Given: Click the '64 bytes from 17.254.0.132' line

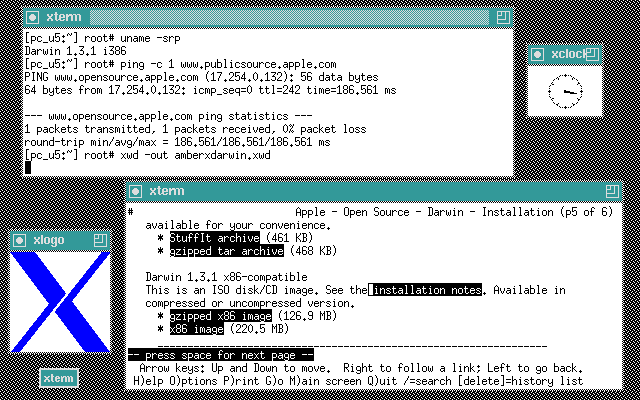Looking at the screenshot, I should click(x=210, y=90).
